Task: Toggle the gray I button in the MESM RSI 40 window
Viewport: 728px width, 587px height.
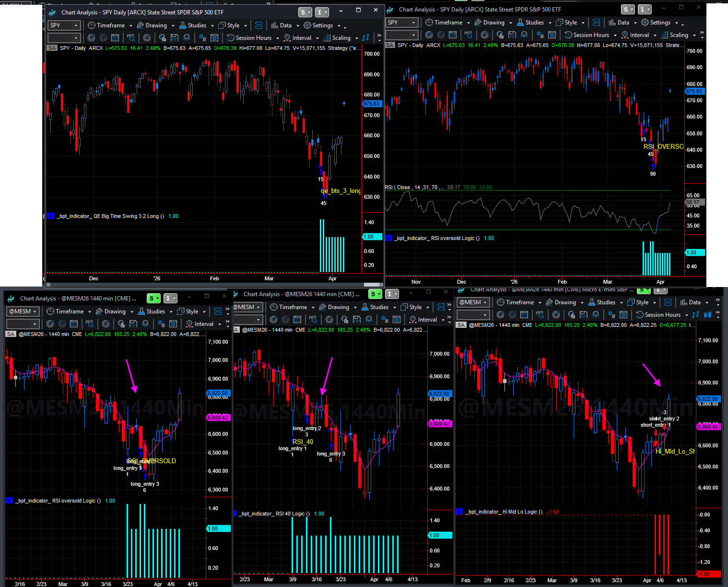Action: [x=392, y=294]
